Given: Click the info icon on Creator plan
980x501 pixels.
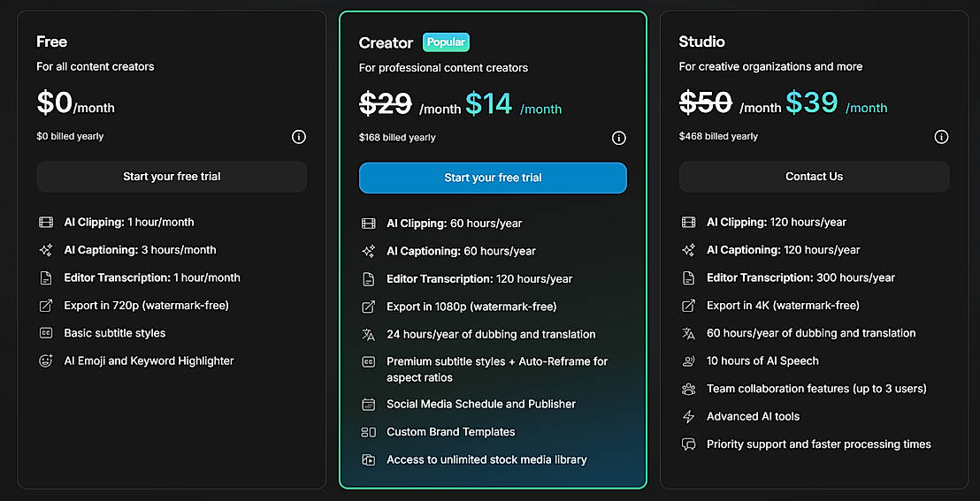Looking at the screenshot, I should (x=619, y=138).
